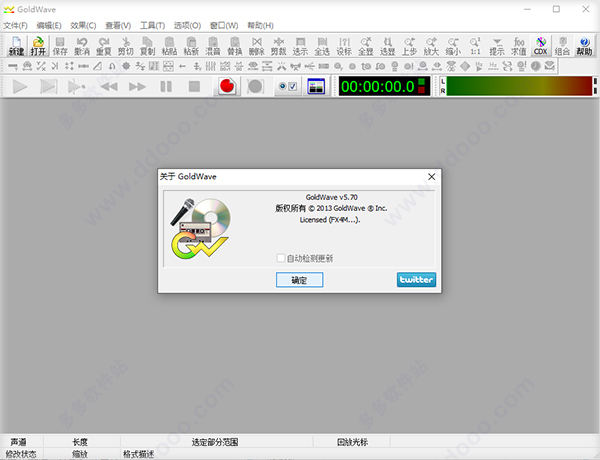This screenshot has width=600, height=460.
Task: Open the 帮助(H) menu
Action: point(260,26)
